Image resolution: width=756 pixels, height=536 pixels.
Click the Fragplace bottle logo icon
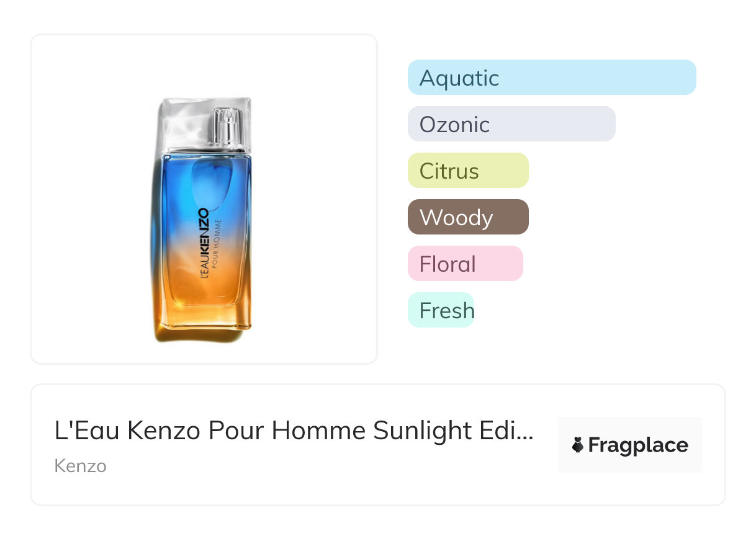point(578,445)
